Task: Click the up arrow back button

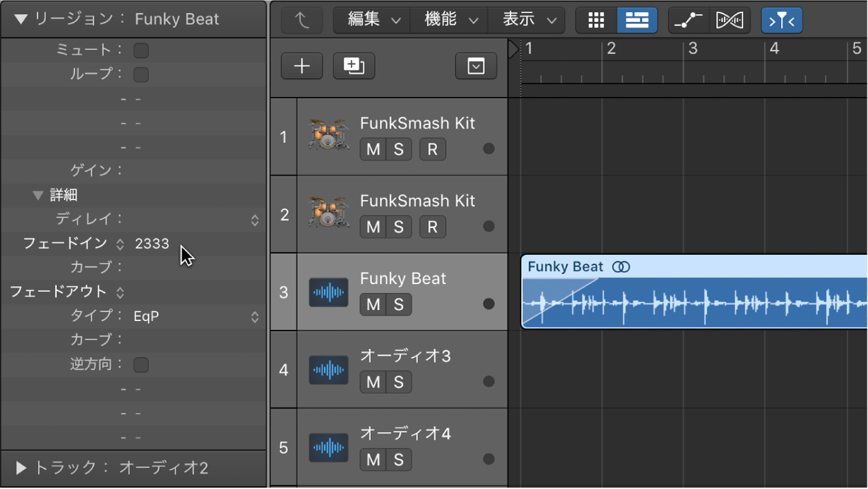Action: [x=302, y=20]
